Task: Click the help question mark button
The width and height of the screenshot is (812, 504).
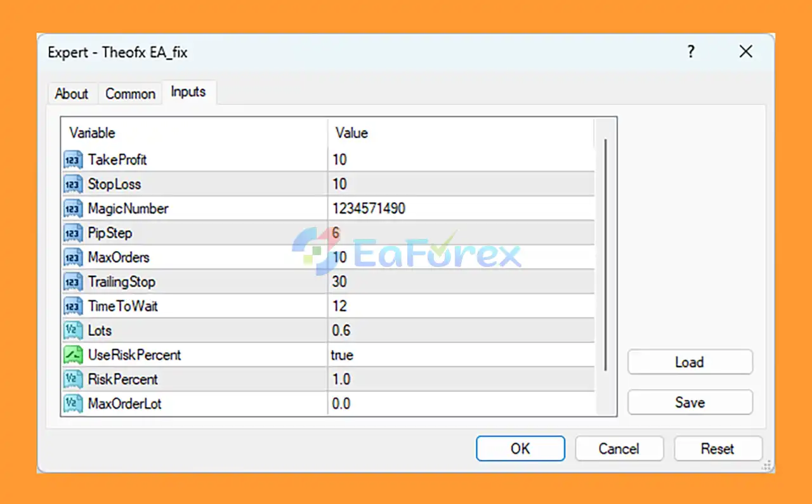Action: (x=691, y=52)
